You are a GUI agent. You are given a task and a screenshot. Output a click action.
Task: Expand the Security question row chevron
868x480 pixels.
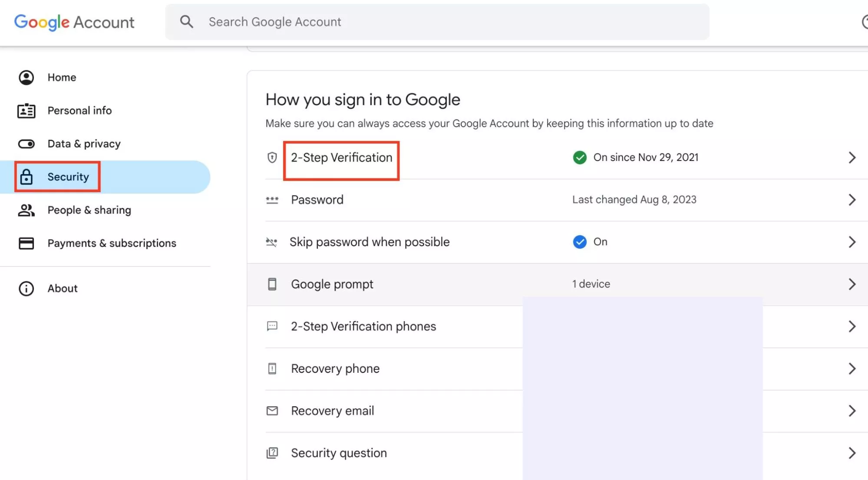(x=851, y=453)
